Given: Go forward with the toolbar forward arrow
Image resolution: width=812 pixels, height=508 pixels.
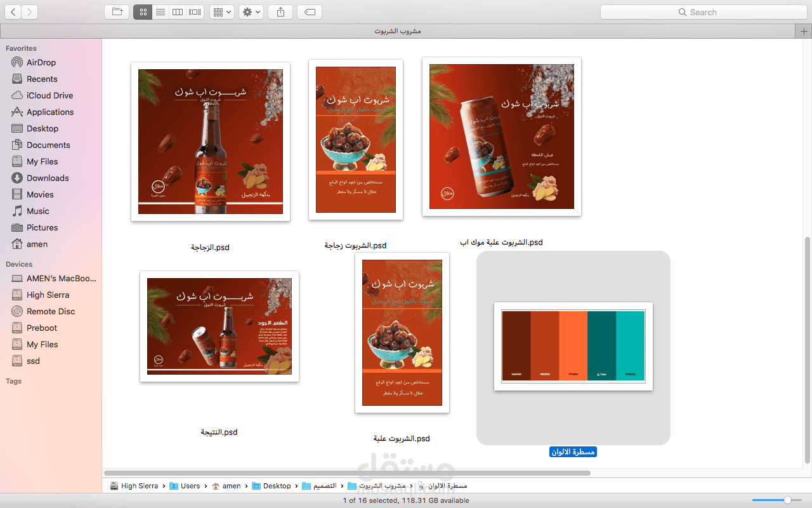Looking at the screenshot, I should coord(30,12).
